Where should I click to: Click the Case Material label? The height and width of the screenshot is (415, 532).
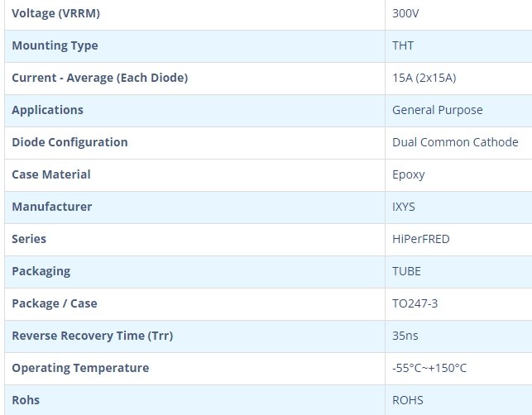click(51, 174)
